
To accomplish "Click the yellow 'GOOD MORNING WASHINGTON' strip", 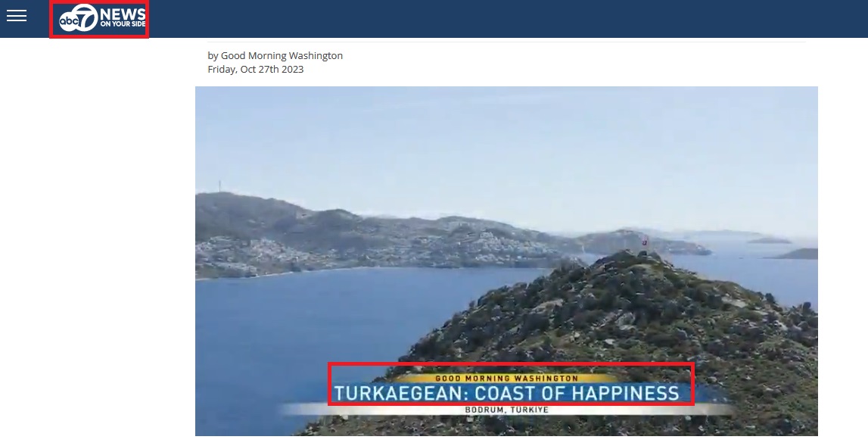I will [x=507, y=378].
